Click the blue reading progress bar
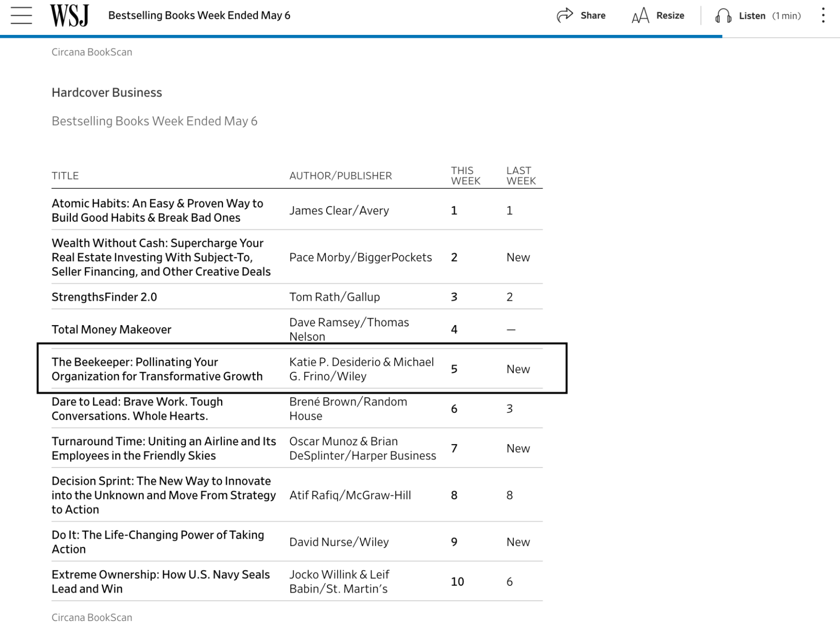Viewport: 840px width, 635px height. (361, 37)
